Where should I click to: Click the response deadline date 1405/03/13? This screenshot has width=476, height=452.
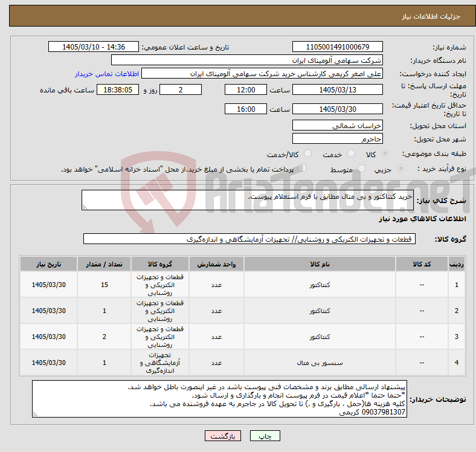point(337,89)
